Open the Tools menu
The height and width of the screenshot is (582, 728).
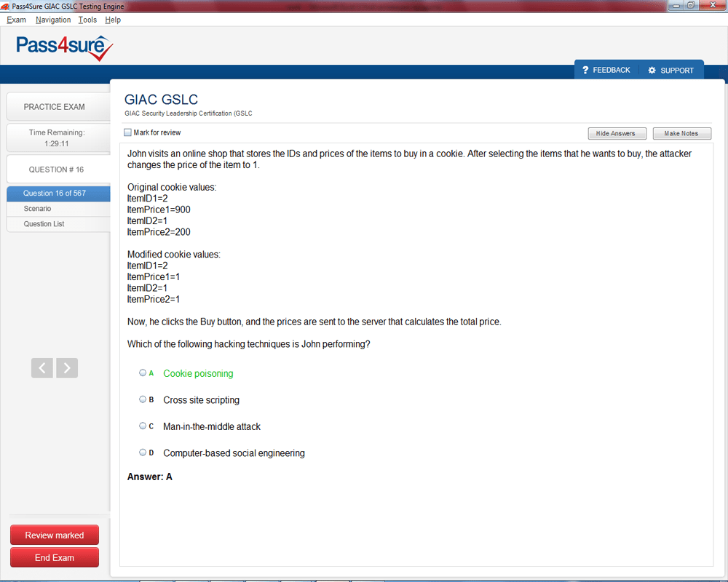point(87,20)
